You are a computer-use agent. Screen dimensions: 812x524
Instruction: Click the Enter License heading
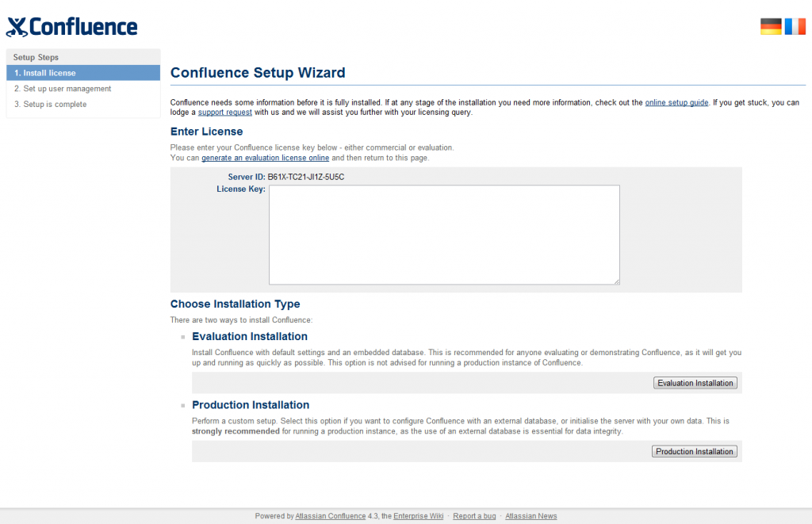click(x=207, y=132)
